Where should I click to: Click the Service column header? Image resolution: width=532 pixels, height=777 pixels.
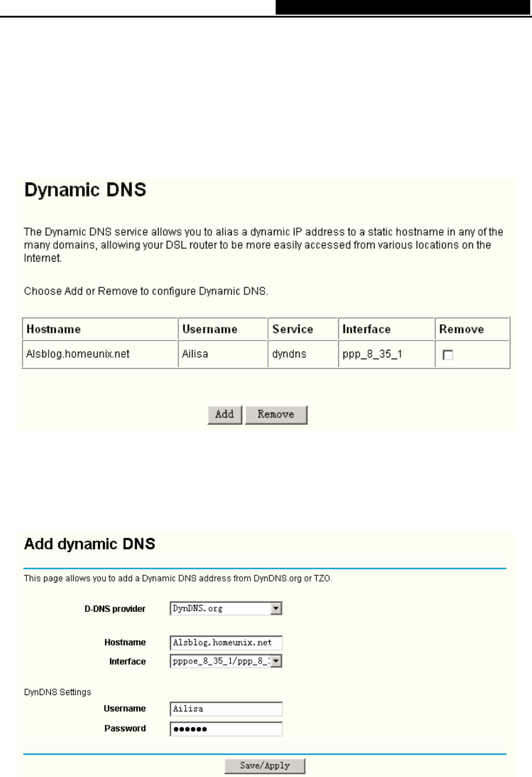303,329
